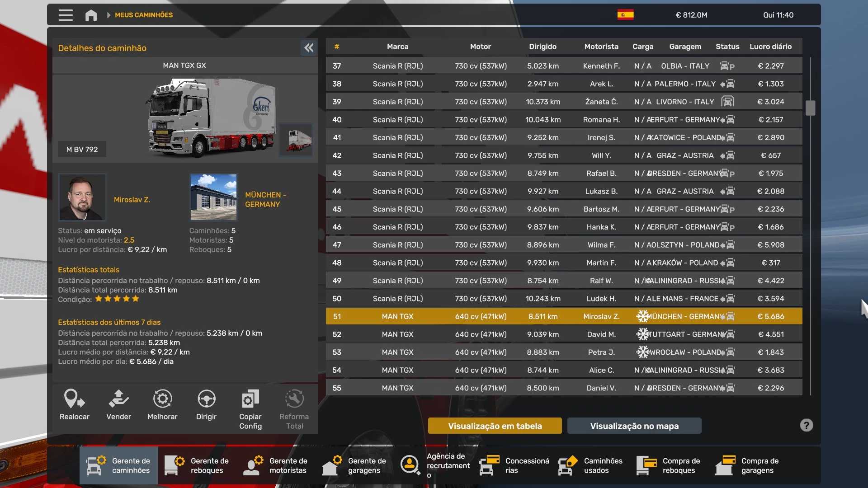Sort table by Lucro diário column

(x=770, y=47)
